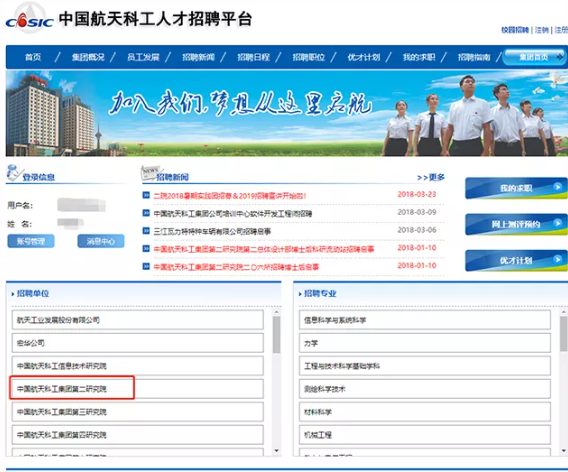Click the 账号管理 button
The height and width of the screenshot is (472, 568).
click(x=31, y=241)
